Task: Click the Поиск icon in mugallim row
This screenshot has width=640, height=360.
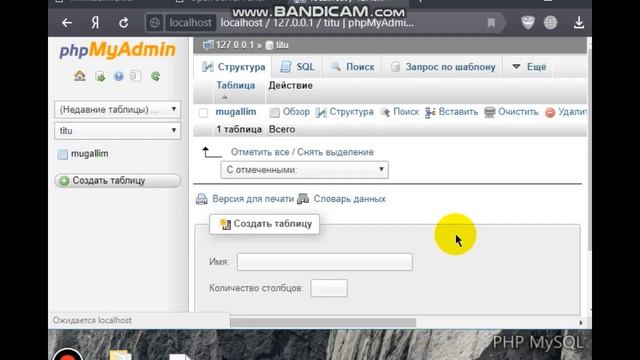Action: [385, 112]
